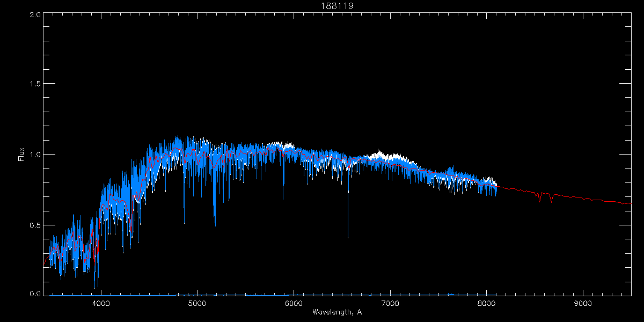Viewport: 644px width, 322px height.
Task: Click the red model absorption dips near 8600 Å
Action: 545,196
